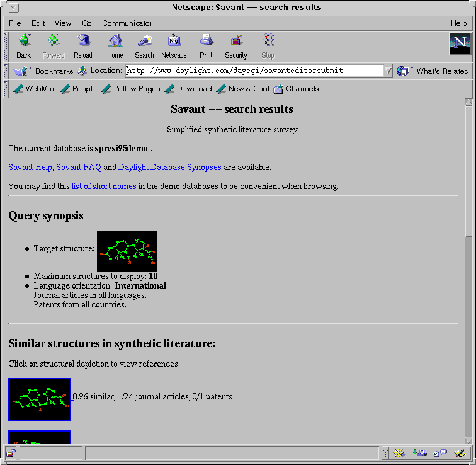Click the Back navigation icon

point(24,45)
